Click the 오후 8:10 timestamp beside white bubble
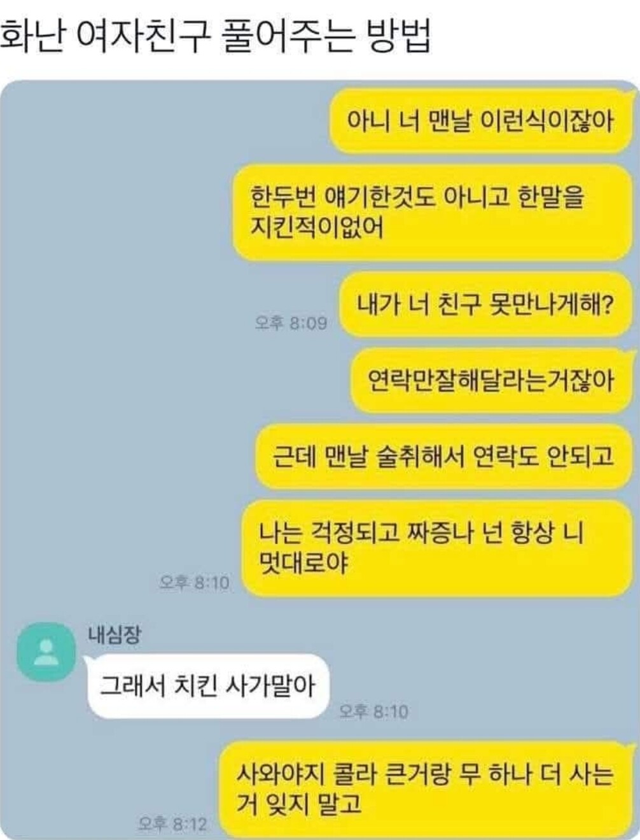The height and width of the screenshot is (840, 640). 373,711
